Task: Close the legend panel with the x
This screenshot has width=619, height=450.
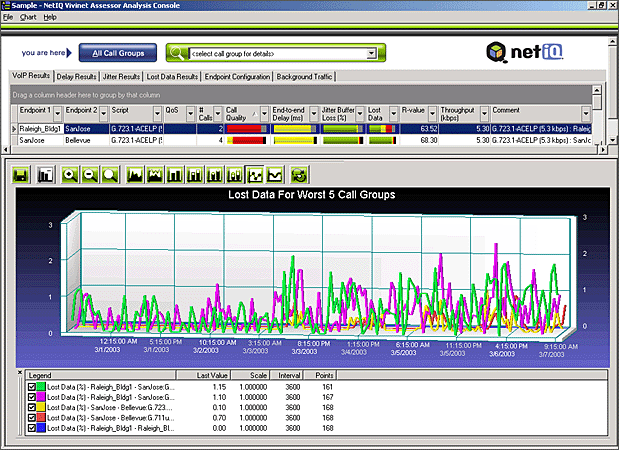Action: (20, 372)
